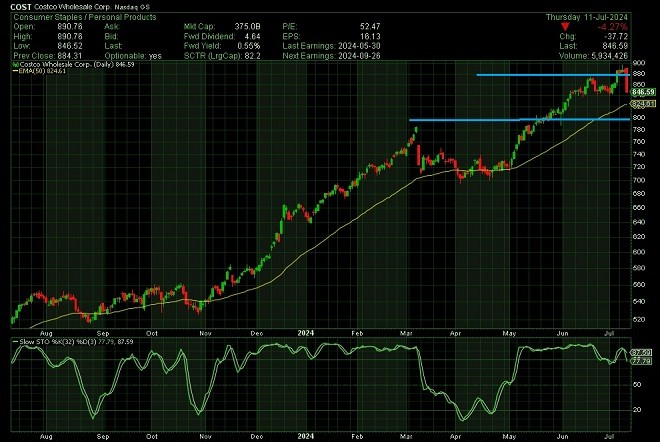Click the 600 price axis label

(638, 252)
